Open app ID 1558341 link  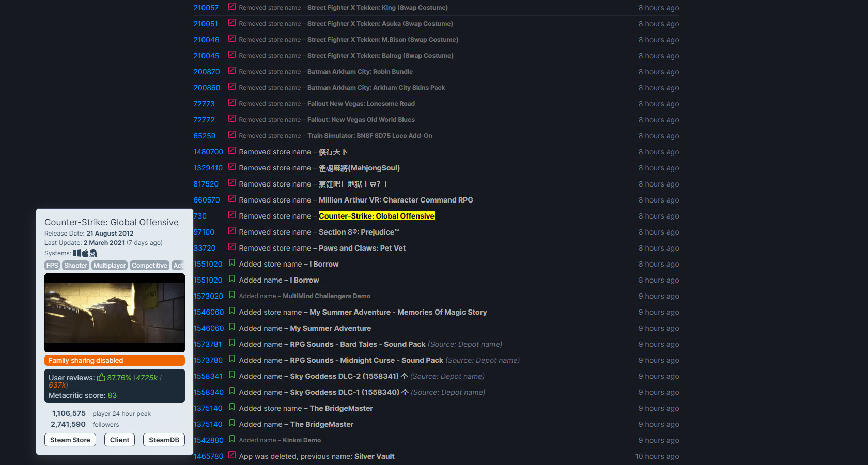coord(208,376)
